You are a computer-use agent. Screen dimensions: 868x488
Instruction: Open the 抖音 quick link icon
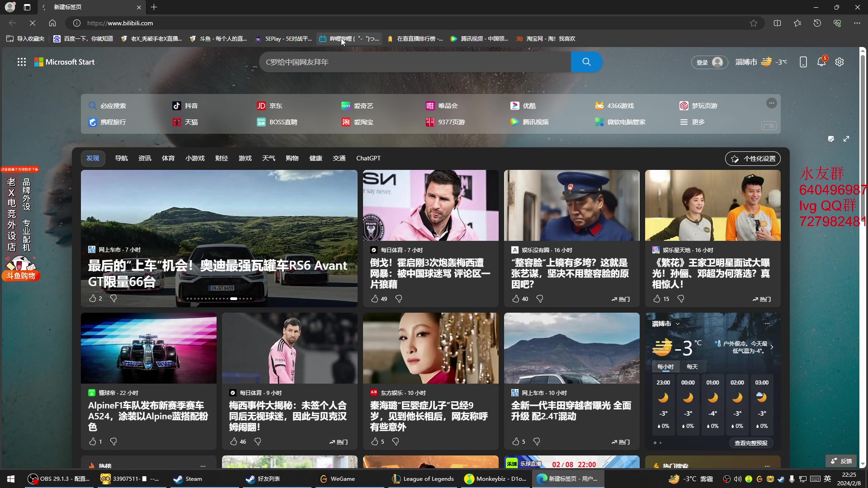pyautogui.click(x=176, y=105)
